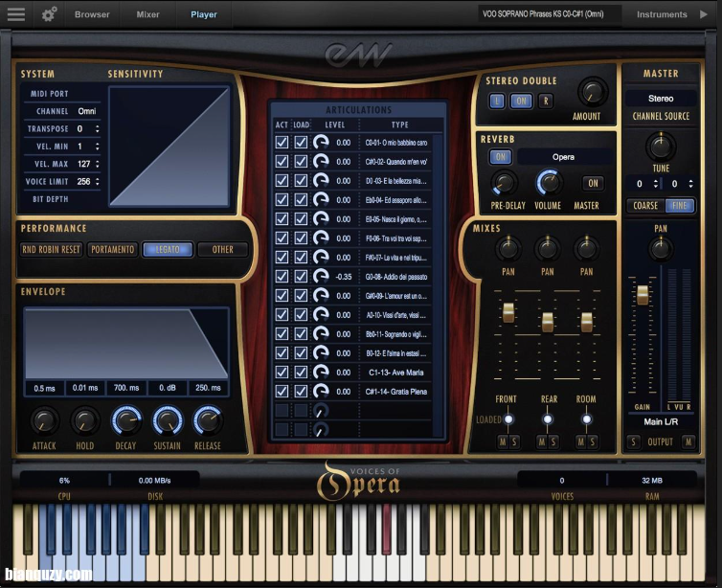Solo the Rear mix with S button

coord(553,442)
